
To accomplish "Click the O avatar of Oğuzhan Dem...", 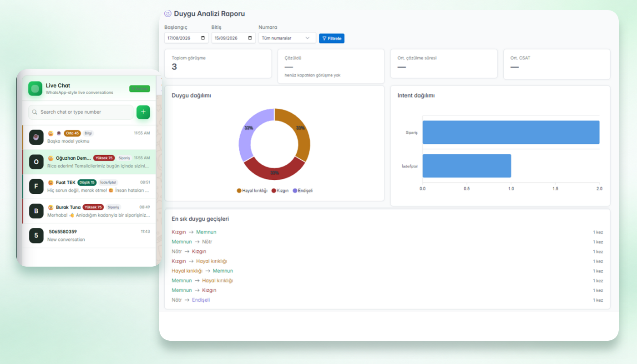I will pos(36,162).
